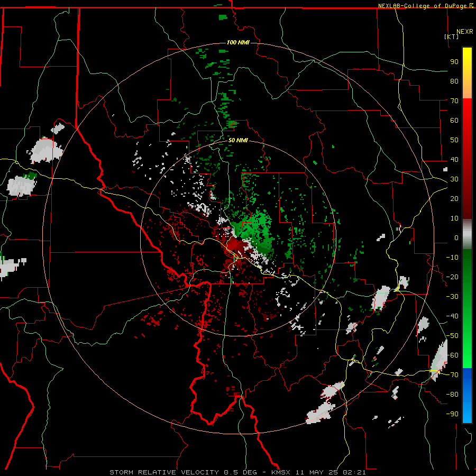The image size is (476, 476).
Task: Click the -30 value on the velocity scale
Action: point(452,297)
